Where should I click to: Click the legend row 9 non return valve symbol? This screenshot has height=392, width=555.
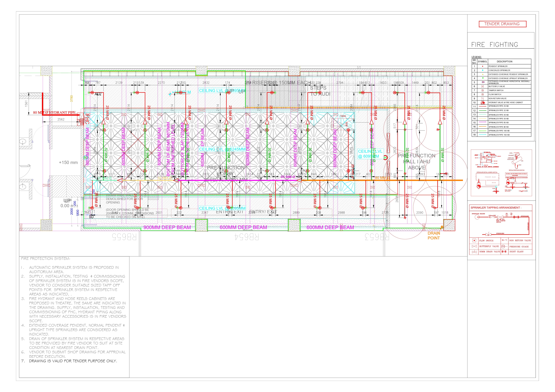482,98
